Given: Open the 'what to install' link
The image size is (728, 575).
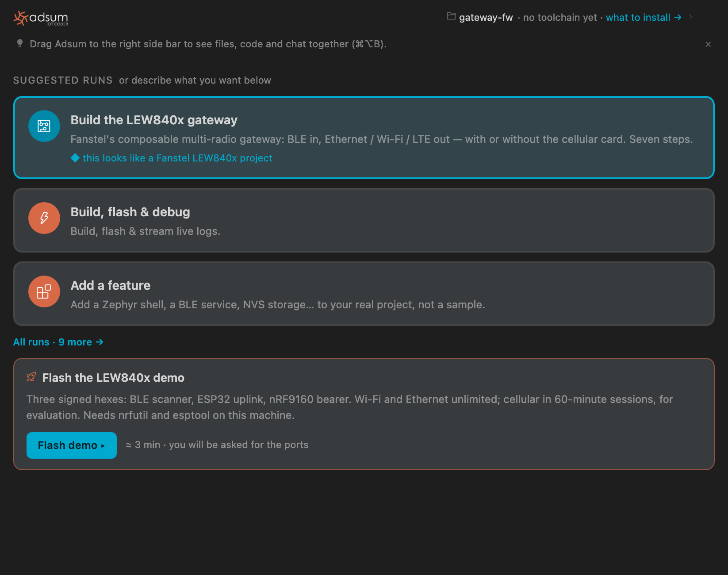Looking at the screenshot, I should tap(644, 17).
